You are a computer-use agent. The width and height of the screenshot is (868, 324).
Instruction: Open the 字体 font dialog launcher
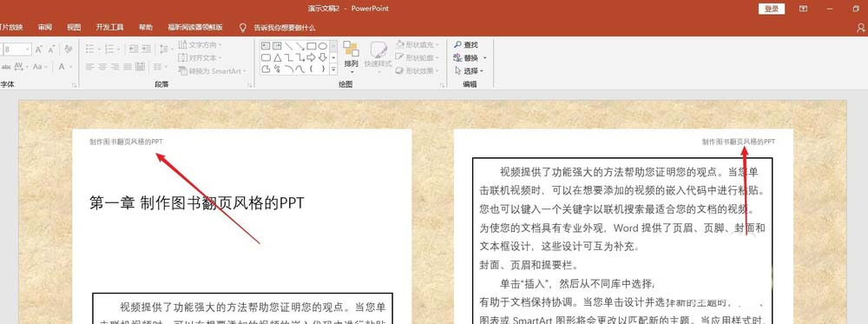[x=74, y=85]
